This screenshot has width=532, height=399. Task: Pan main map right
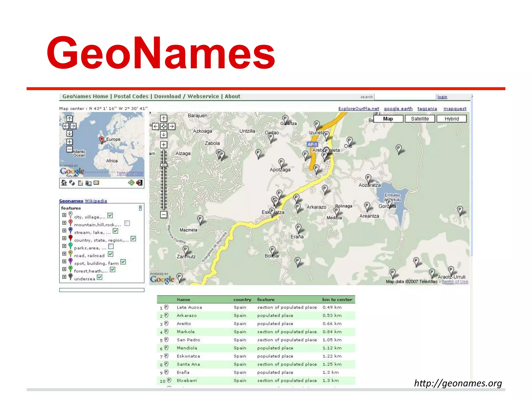[172, 127]
